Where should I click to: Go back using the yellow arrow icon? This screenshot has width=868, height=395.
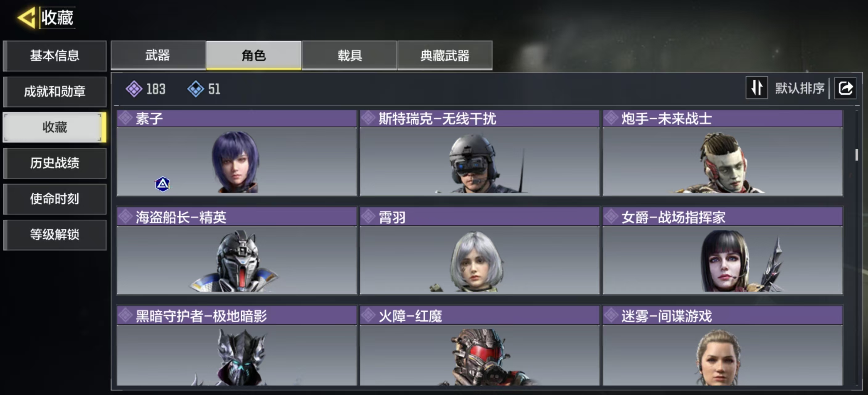[26, 18]
